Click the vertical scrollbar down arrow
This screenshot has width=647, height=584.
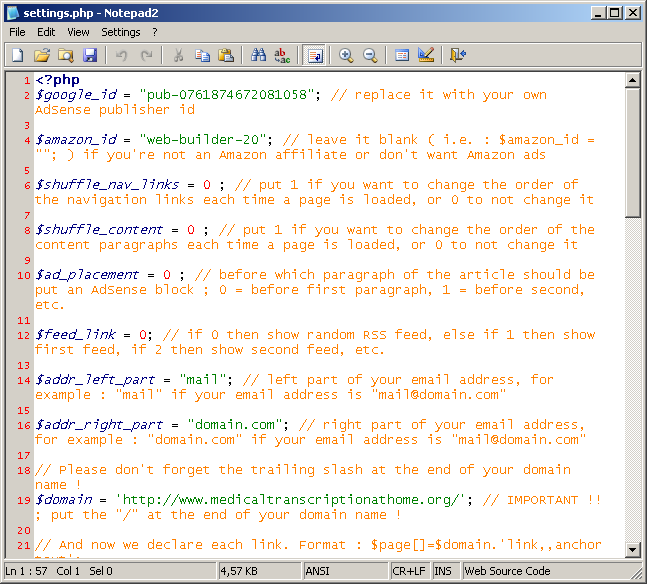click(632, 549)
